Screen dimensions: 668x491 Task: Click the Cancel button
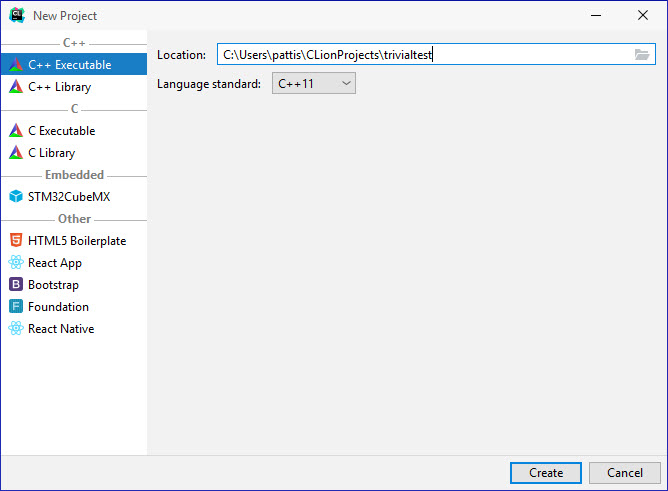coord(624,473)
